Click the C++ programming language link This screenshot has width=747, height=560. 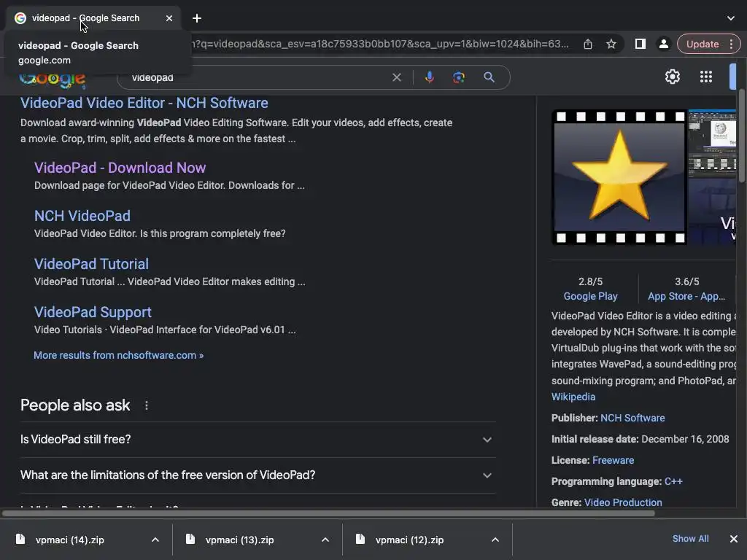point(673,481)
